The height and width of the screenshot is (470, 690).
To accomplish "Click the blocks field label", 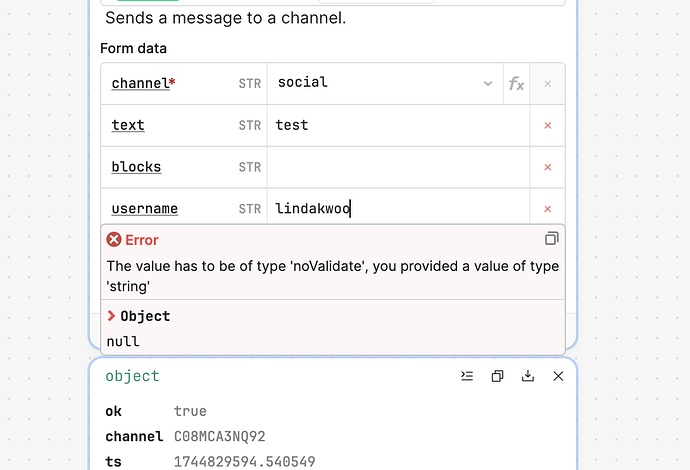I will [136, 167].
